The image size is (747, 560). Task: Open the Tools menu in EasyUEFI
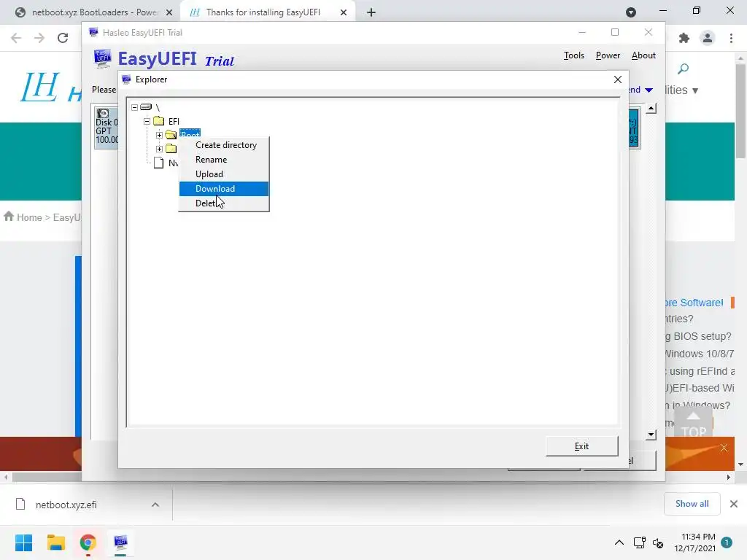click(574, 55)
